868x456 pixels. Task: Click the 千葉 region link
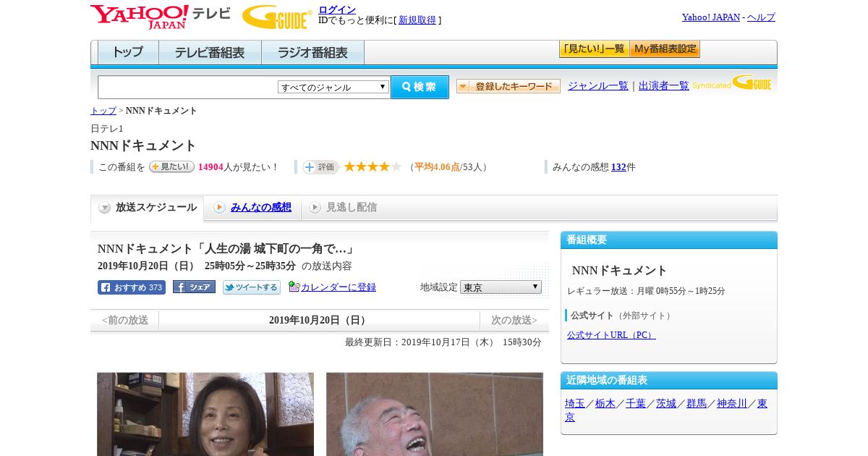[x=636, y=404]
